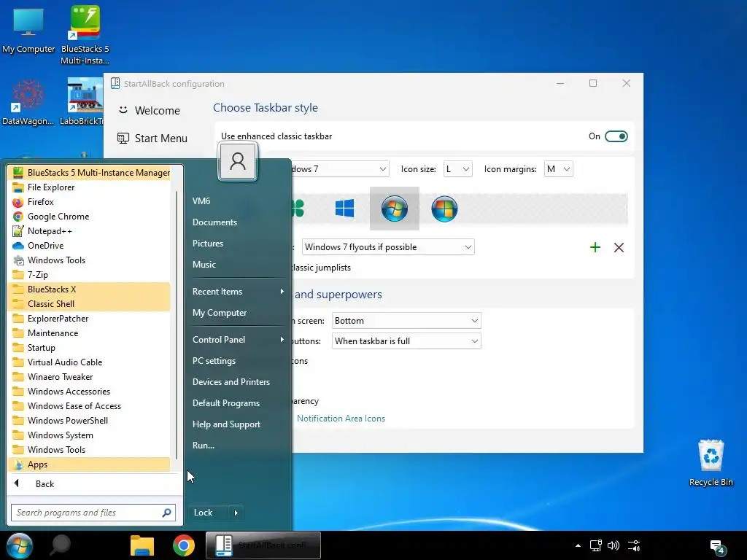
Task: Turn off the enhanced classic taskbar toggle
Action: coord(616,136)
